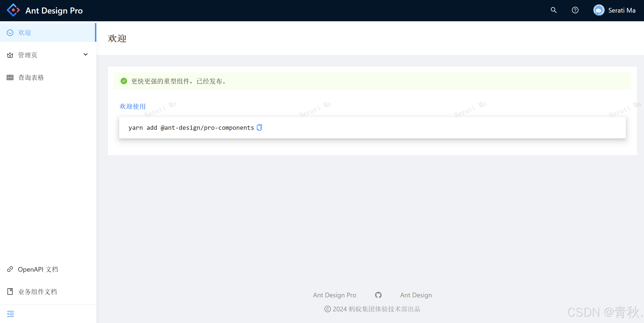This screenshot has width=644, height=323.
Task: Collapse the sidebar using the fold button
Action: [10, 314]
